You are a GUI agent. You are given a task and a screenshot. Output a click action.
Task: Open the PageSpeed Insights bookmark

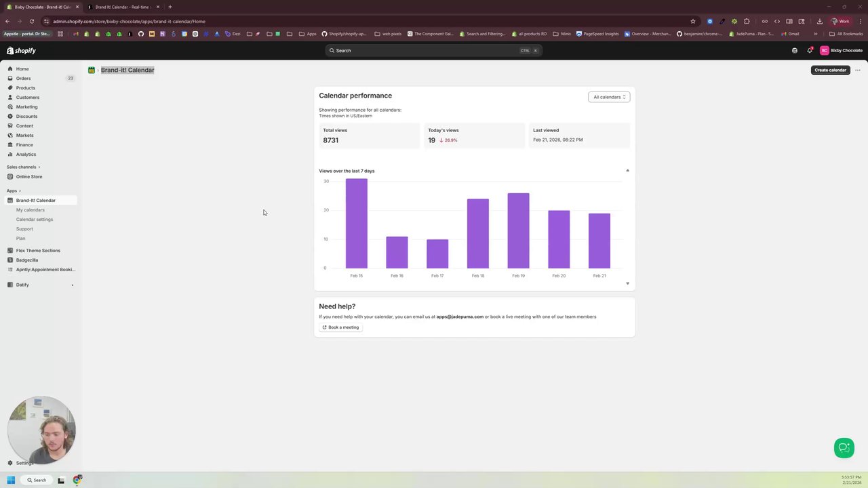pyautogui.click(x=597, y=34)
